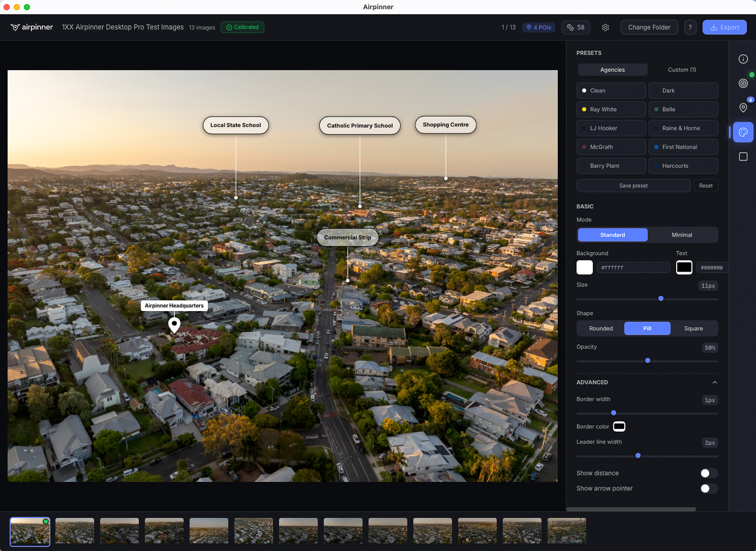Click the credits icon showing 58

(x=575, y=27)
